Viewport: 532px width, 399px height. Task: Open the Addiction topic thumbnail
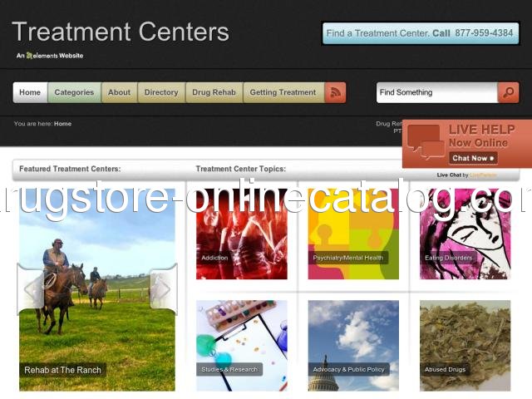point(242,234)
